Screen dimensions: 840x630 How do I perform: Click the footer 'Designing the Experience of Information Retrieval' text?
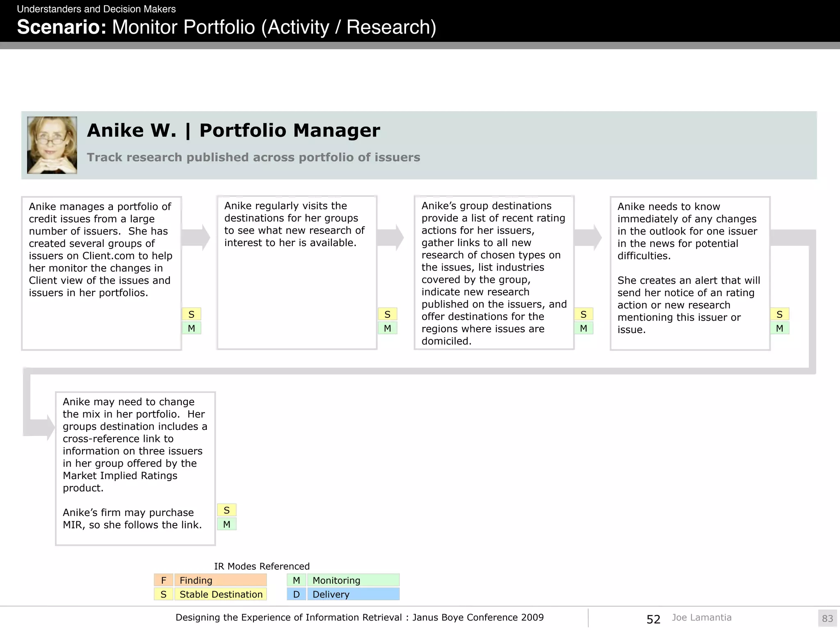[x=360, y=617]
